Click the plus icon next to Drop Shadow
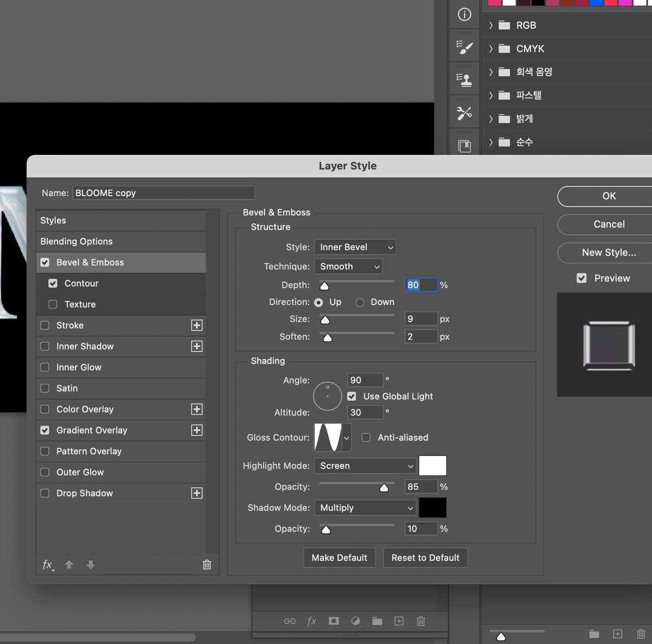 click(x=197, y=493)
